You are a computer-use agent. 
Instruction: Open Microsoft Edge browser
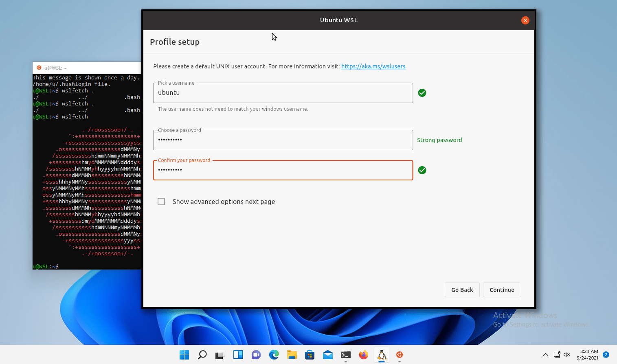click(274, 355)
